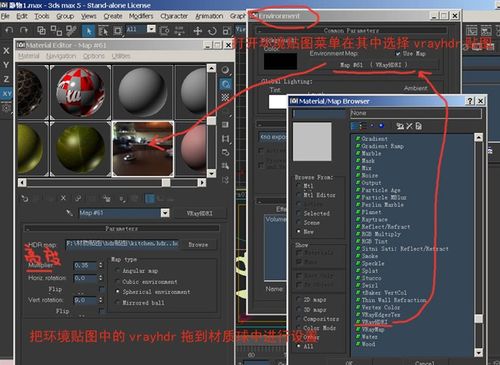Choose Selected under Browse From

click(x=299, y=213)
